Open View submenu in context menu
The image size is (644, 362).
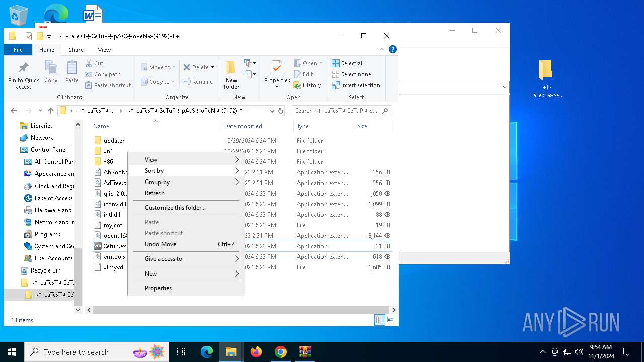[186, 160]
